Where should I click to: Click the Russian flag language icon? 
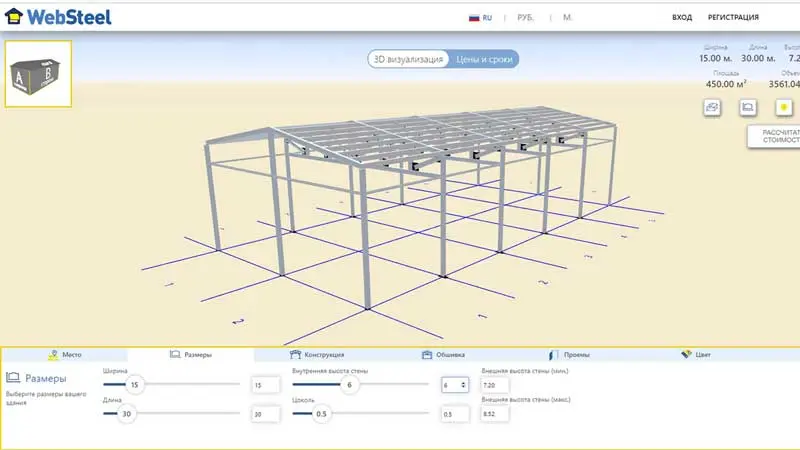point(473,18)
